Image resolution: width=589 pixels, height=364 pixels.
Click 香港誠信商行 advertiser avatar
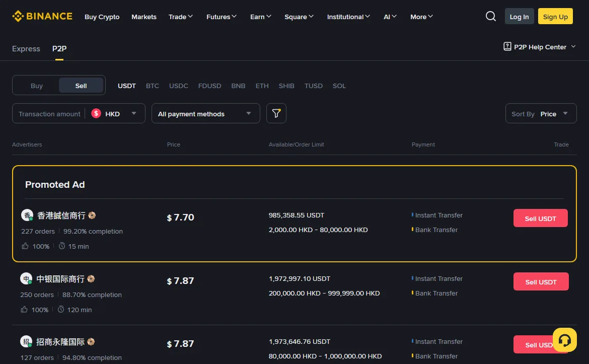coord(27,215)
